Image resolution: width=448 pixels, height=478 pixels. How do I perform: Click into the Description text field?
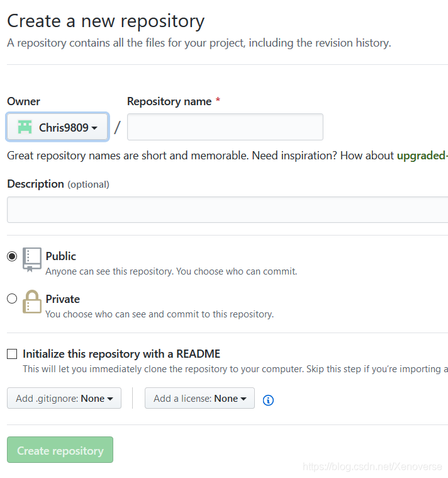tap(227, 210)
